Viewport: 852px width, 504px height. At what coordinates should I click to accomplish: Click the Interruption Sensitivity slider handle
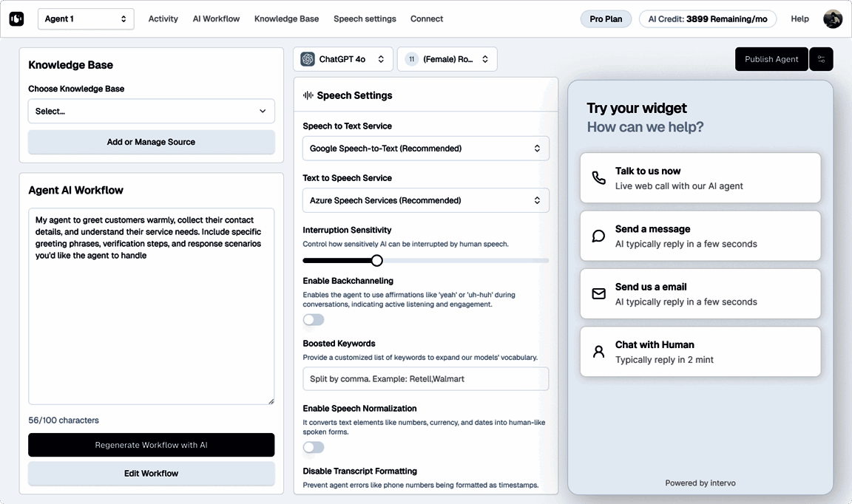coord(376,260)
